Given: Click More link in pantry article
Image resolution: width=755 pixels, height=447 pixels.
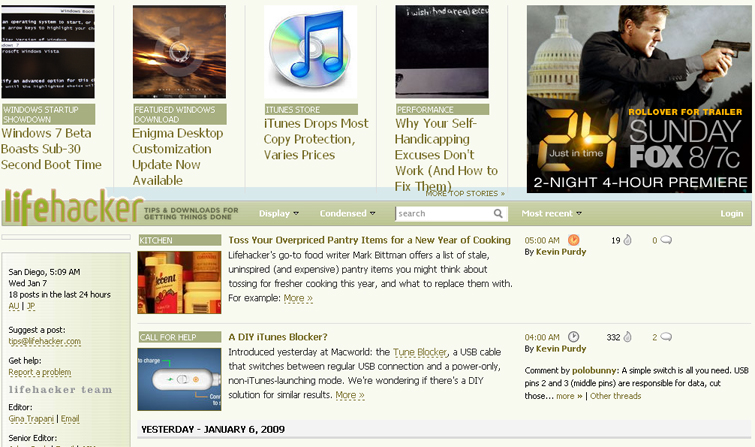Looking at the screenshot, I should pos(298,298).
